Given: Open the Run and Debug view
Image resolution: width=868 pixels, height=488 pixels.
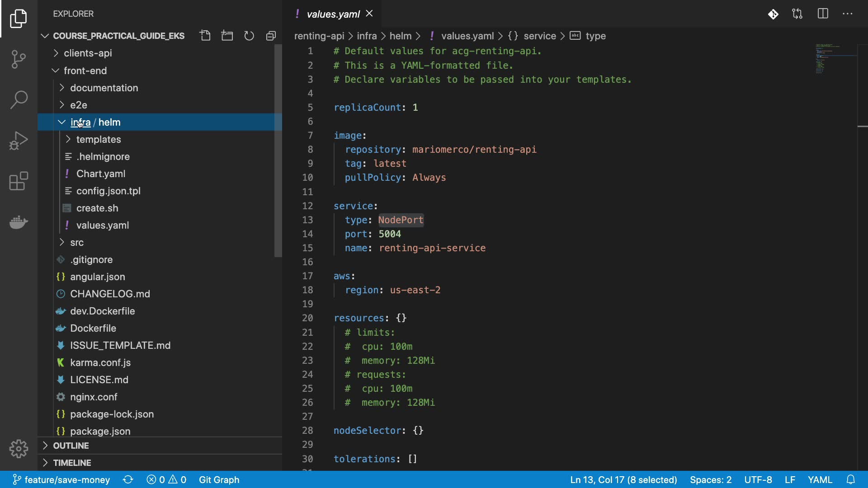Looking at the screenshot, I should (19, 141).
